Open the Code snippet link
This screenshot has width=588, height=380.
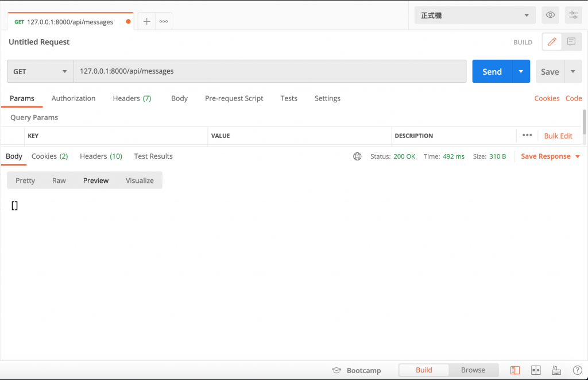point(574,98)
